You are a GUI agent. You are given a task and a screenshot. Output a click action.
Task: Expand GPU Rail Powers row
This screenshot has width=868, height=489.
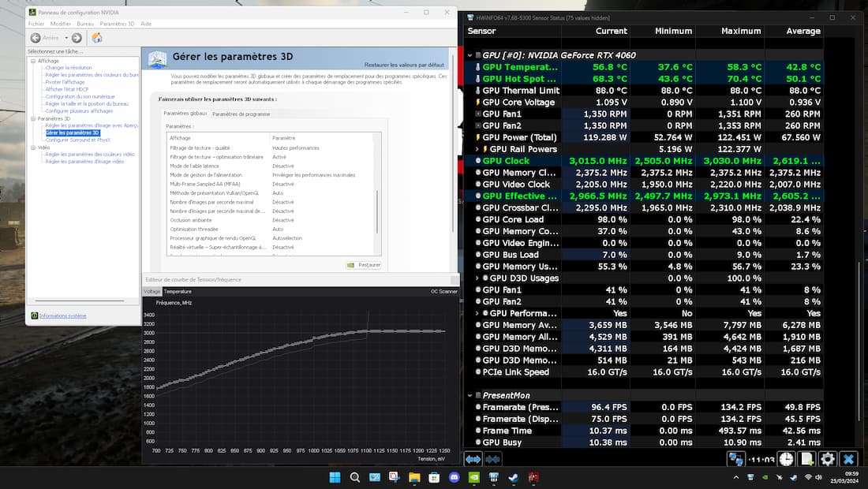[x=477, y=149]
